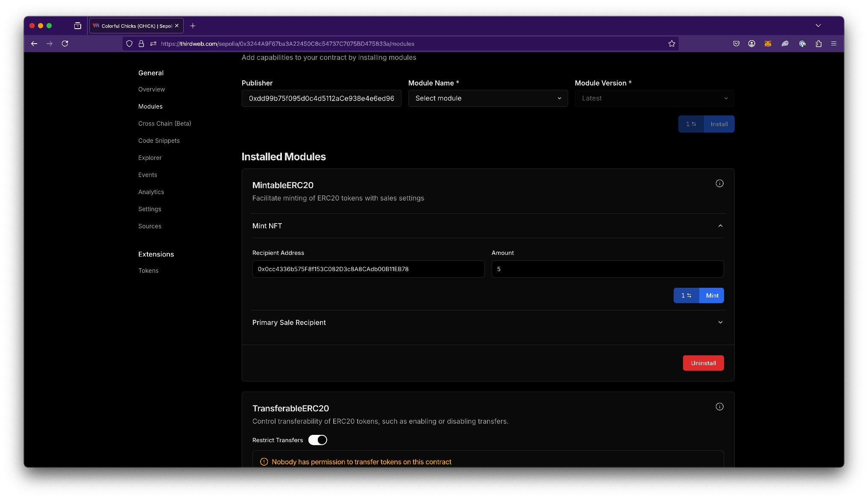Collapse the Mint NFT section
The image size is (868, 499).
(720, 226)
